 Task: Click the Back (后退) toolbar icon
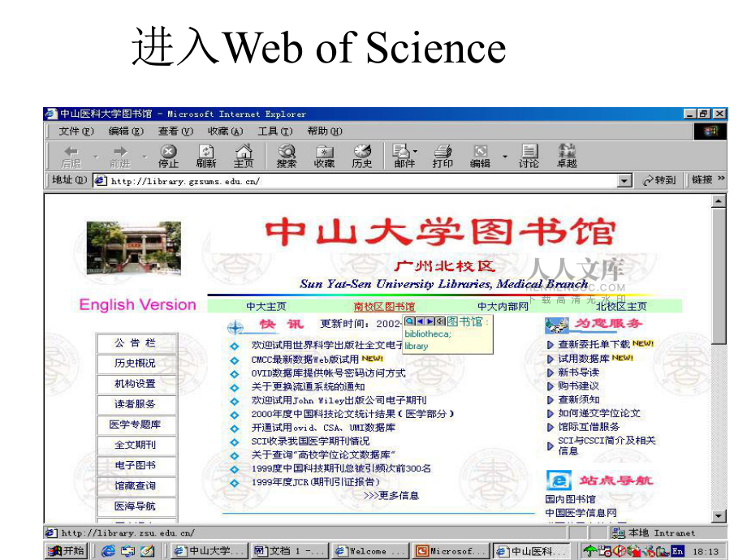[71, 156]
